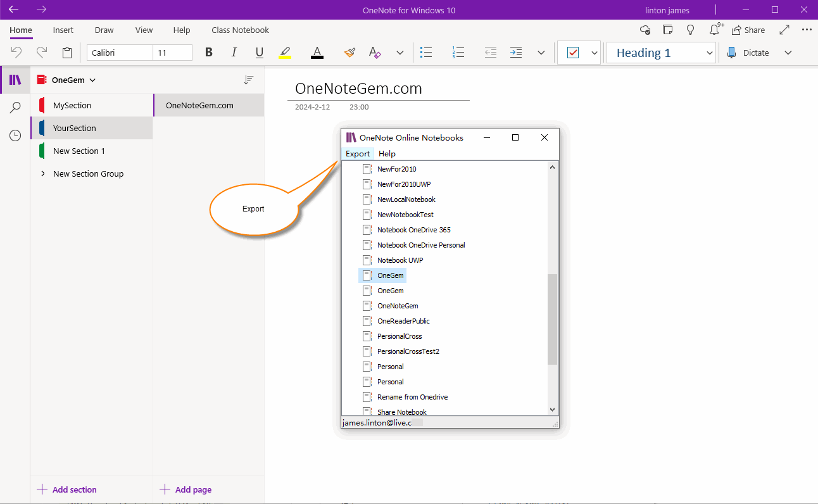
Task: Apply yellow text highlight color
Action: (x=285, y=53)
